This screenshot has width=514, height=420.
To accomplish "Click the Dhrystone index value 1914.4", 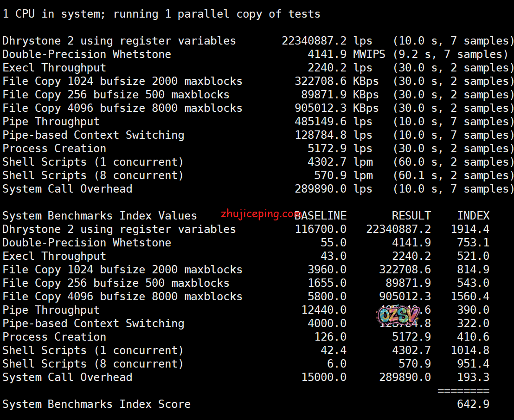I will 469,229.
